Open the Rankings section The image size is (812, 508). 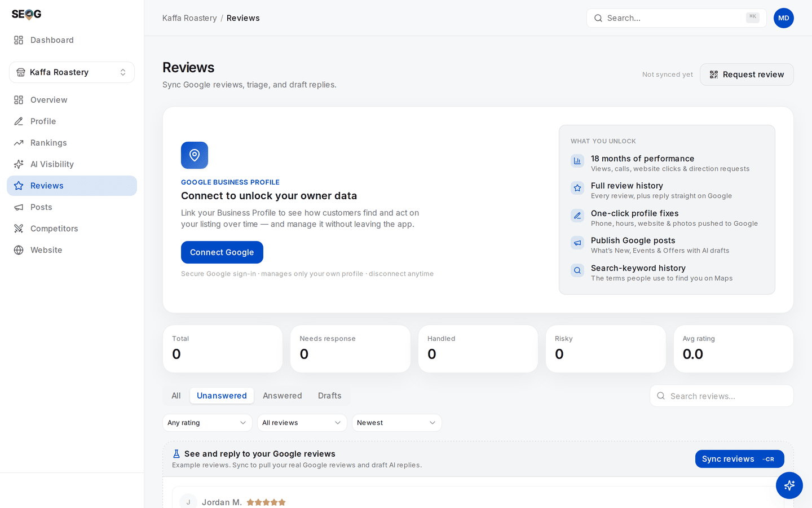72,143
